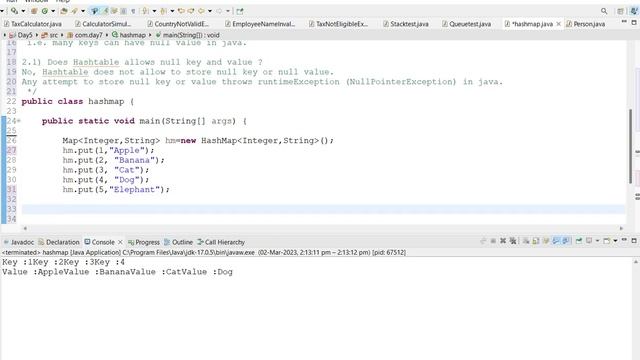
Task: Toggle Show Console on Standard Out
Action: click(x=556, y=241)
